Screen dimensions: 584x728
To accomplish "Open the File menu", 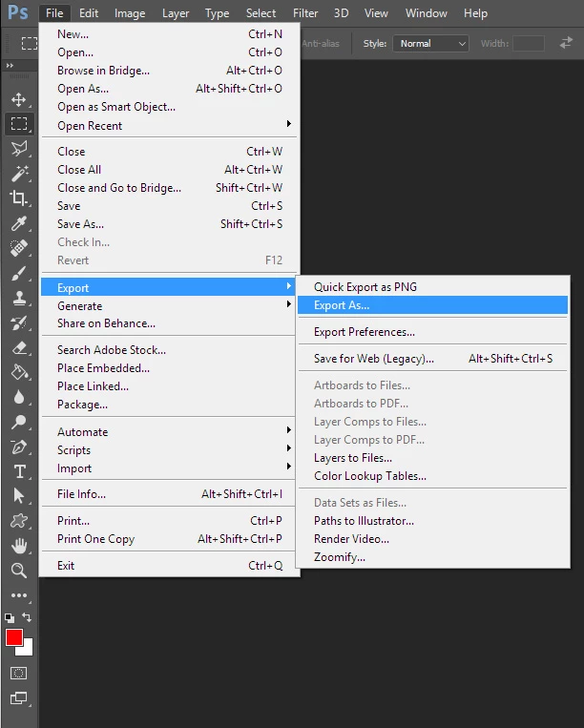I will 54,13.
